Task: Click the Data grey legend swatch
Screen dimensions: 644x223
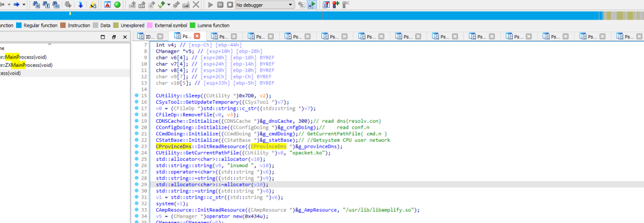Action: tap(95, 26)
